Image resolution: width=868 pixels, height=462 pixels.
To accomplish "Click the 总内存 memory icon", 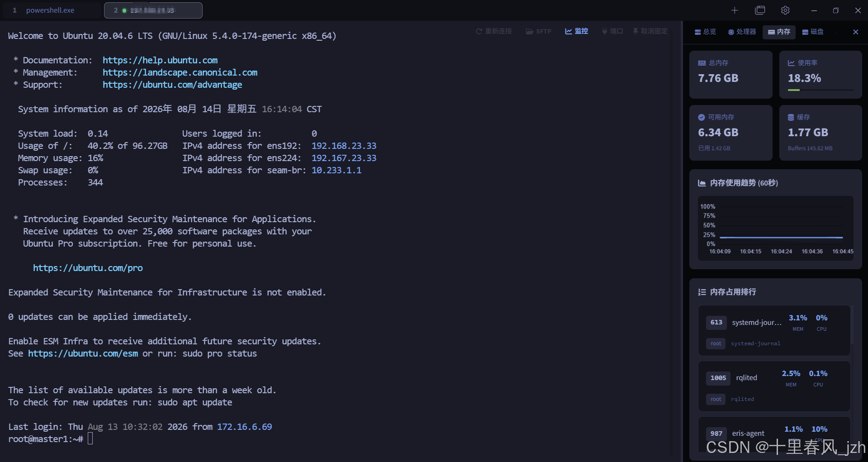I will [702, 63].
